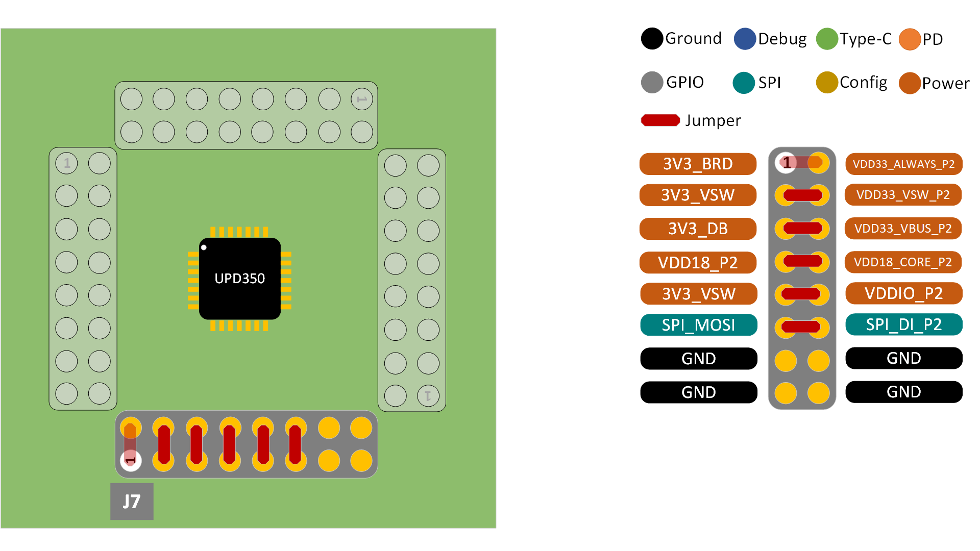Select the UPD350 chip
Screen dimensions: 980x551
[x=239, y=279]
